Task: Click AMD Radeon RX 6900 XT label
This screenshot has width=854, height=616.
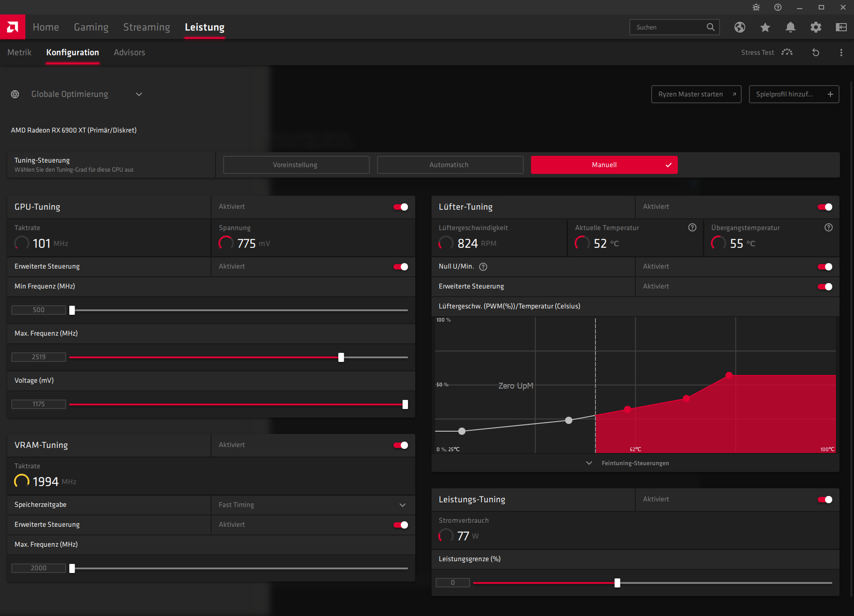Action: click(74, 130)
